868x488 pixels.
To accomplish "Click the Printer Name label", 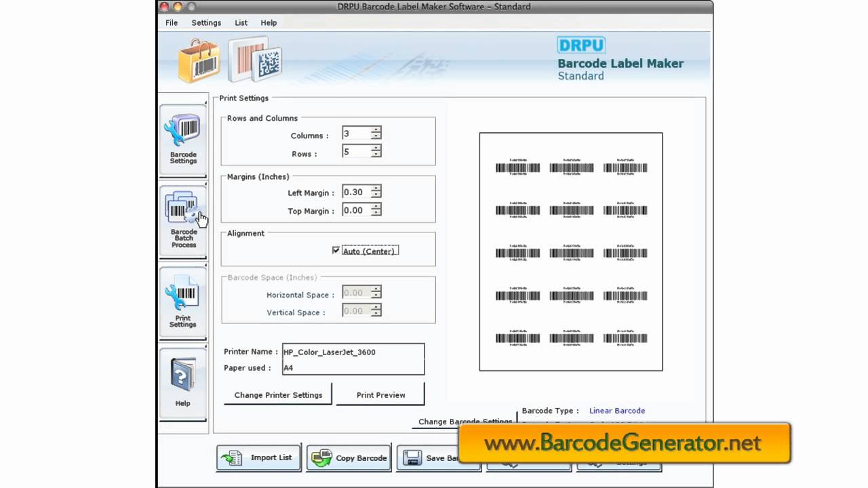I will coord(251,352).
